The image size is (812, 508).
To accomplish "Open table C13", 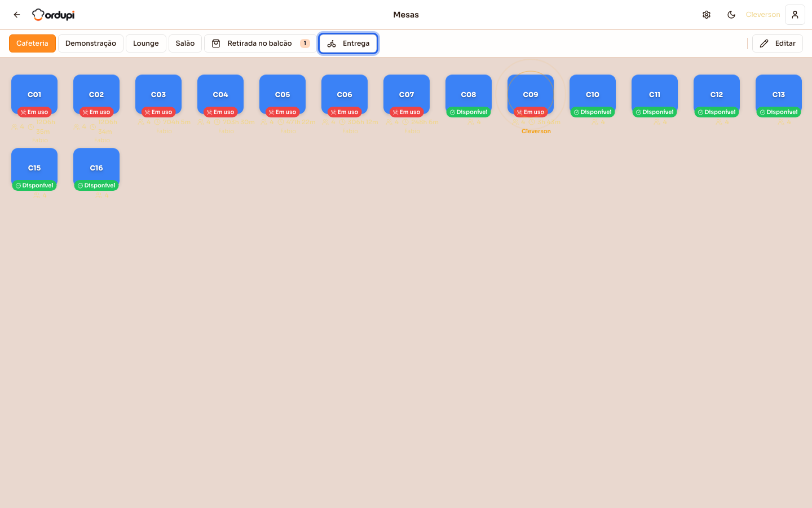I will pyautogui.click(x=779, y=95).
